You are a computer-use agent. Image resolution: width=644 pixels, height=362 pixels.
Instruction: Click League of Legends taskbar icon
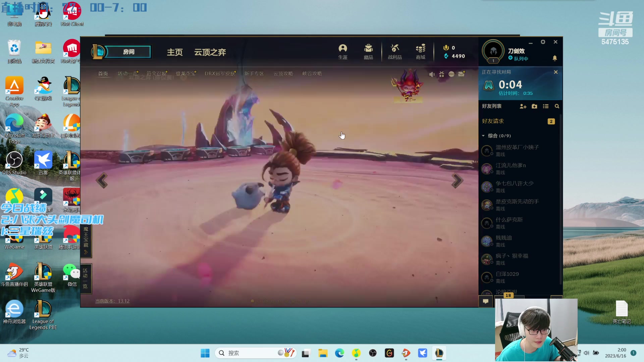click(439, 353)
